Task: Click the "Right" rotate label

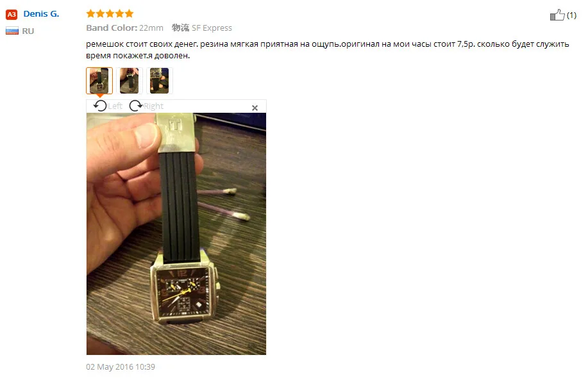Action: (153, 106)
